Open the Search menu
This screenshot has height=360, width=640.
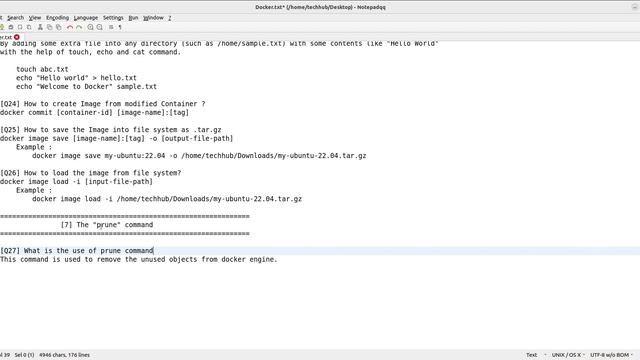point(16,18)
